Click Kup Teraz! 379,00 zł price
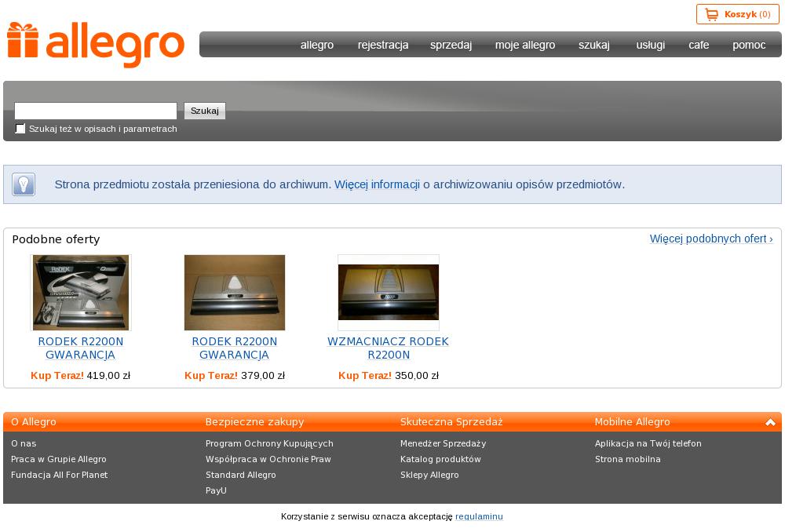785x532 pixels. (x=234, y=375)
